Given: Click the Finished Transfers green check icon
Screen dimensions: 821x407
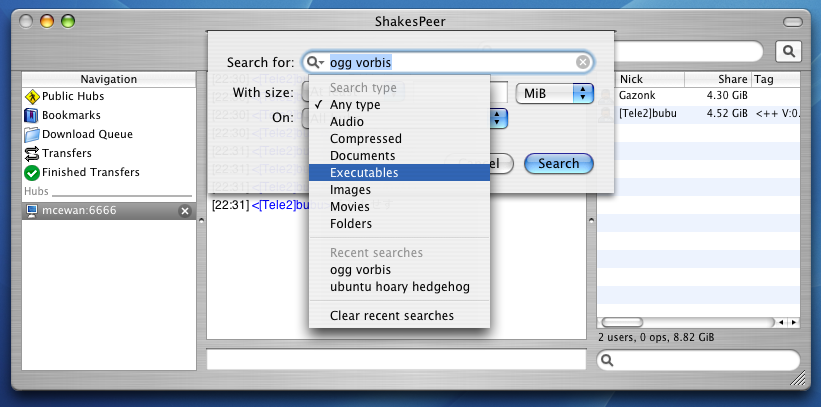Looking at the screenshot, I should 32,172.
